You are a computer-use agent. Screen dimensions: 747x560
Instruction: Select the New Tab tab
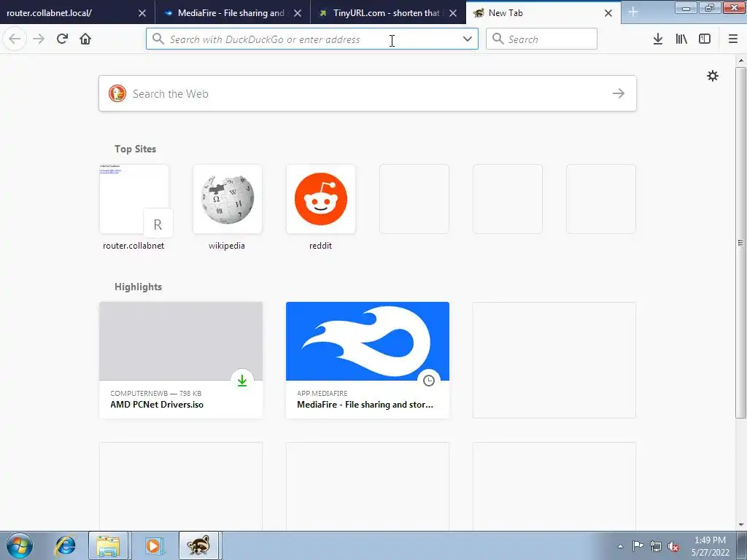click(543, 13)
